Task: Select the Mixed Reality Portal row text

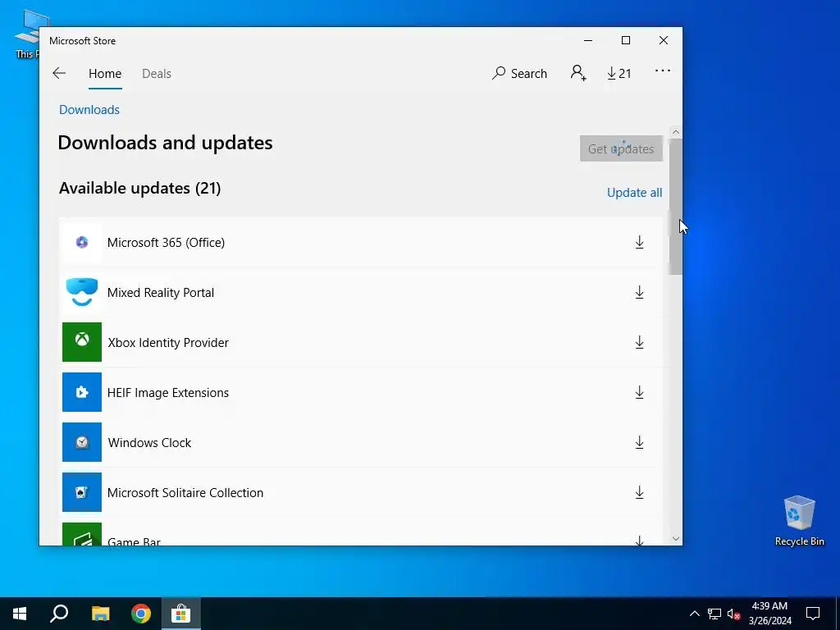Action: click(161, 293)
